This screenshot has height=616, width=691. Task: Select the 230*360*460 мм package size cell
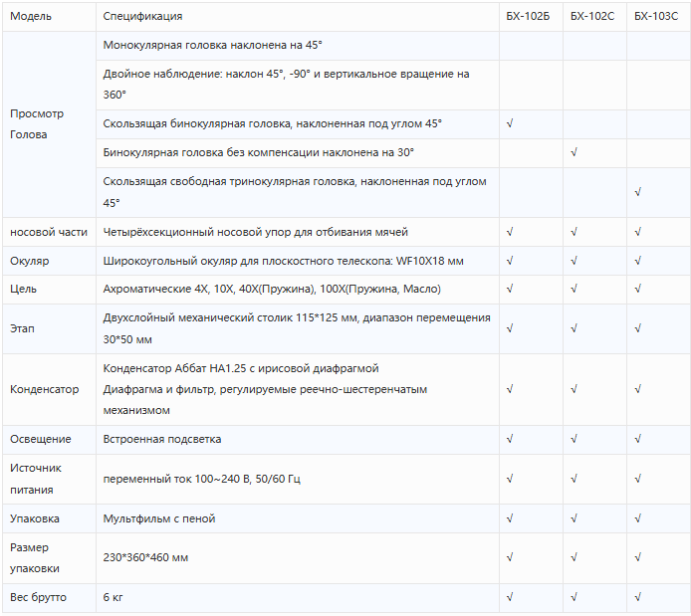(x=298, y=558)
